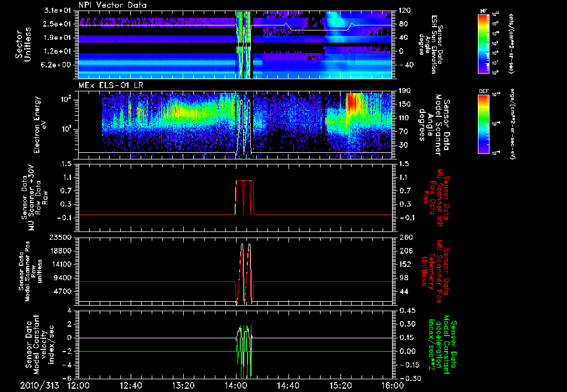Select the "1.2e+01" sector axis value

57,51
